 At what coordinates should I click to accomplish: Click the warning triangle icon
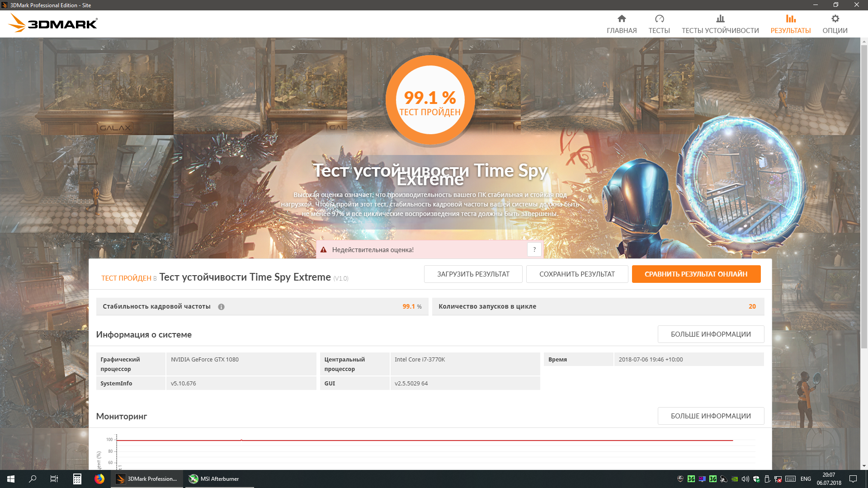324,250
